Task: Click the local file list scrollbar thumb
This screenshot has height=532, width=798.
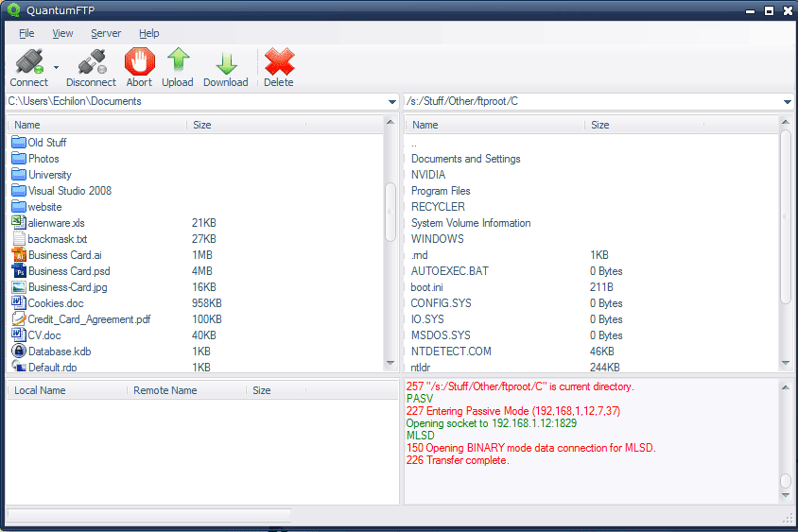Action: pyautogui.click(x=390, y=211)
